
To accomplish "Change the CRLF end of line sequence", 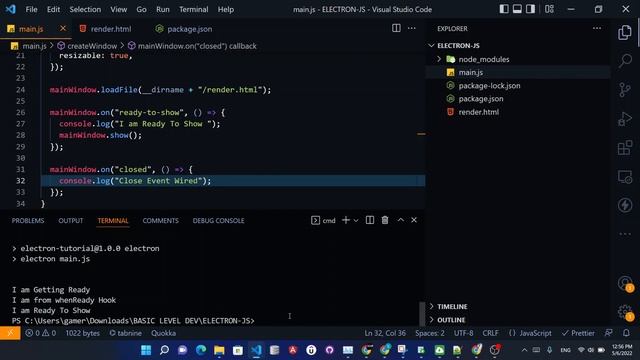I will 490,333.
